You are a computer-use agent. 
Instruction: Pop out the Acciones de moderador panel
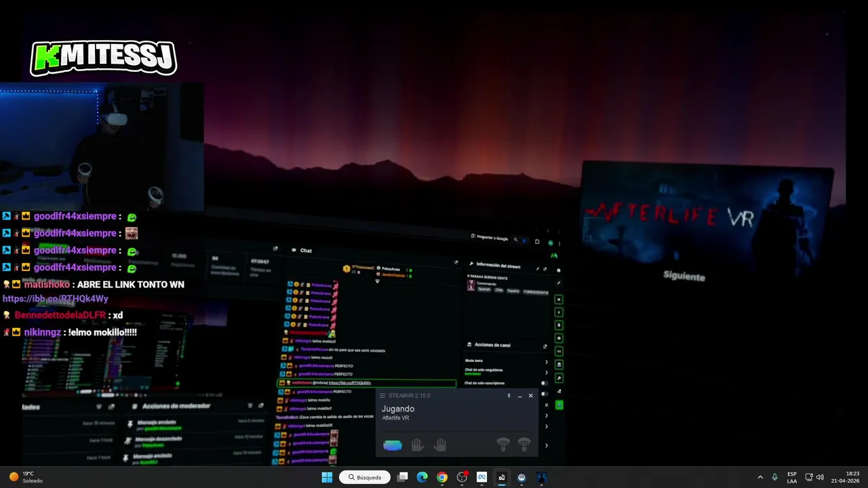(x=261, y=406)
